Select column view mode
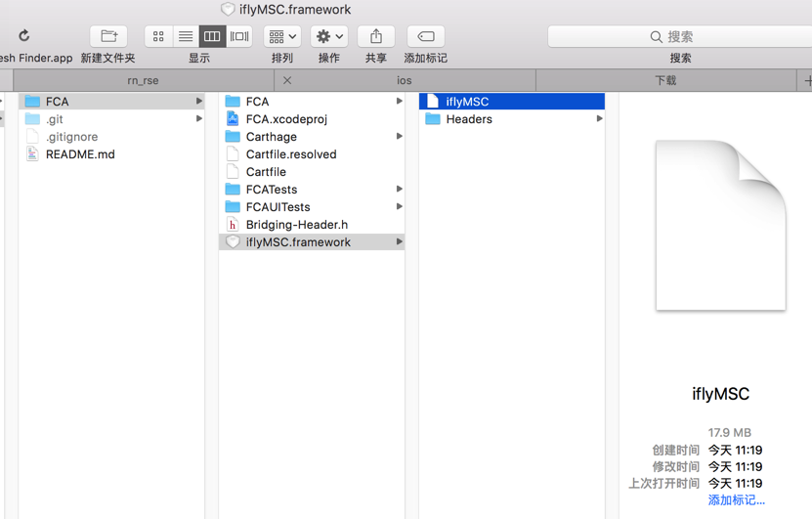The image size is (812, 519). coord(212,36)
